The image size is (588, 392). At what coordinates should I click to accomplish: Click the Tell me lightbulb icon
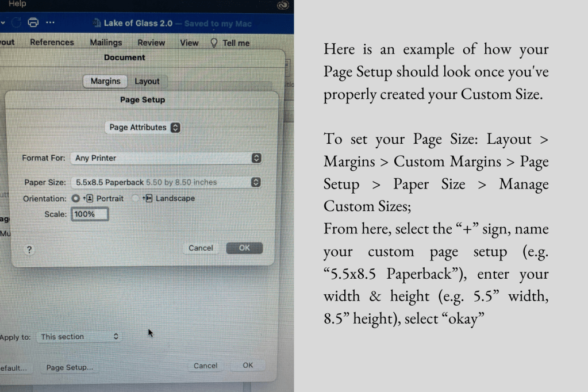(214, 43)
